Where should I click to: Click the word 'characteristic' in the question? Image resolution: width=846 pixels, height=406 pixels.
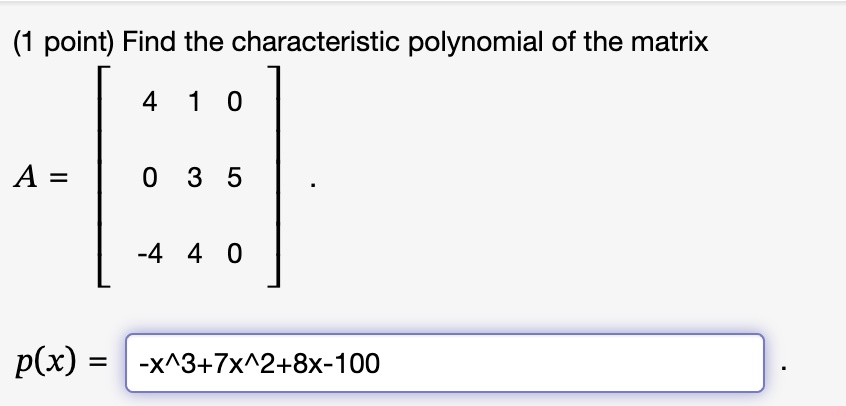coord(316,42)
